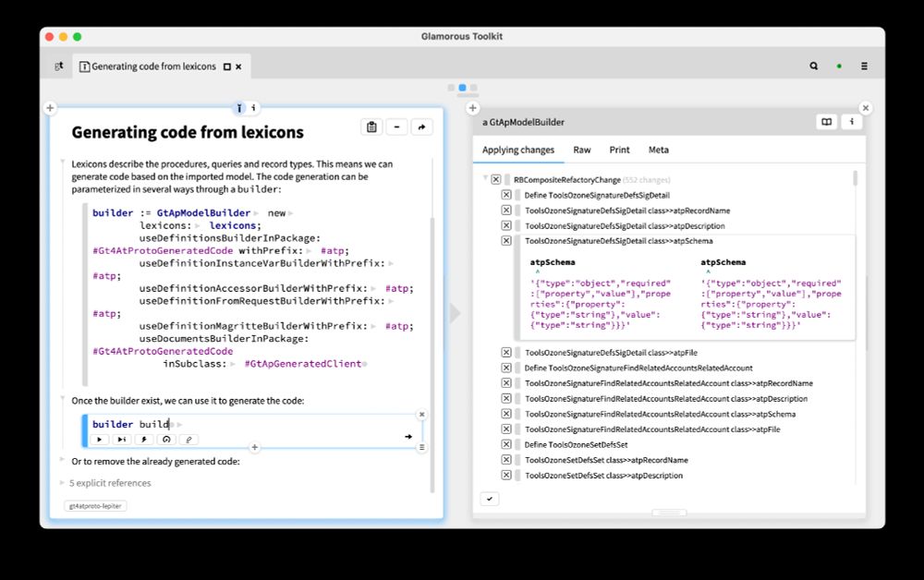
Task: Toggle checkbox for SigDetail class>>atpRecordName
Action: [x=506, y=211]
